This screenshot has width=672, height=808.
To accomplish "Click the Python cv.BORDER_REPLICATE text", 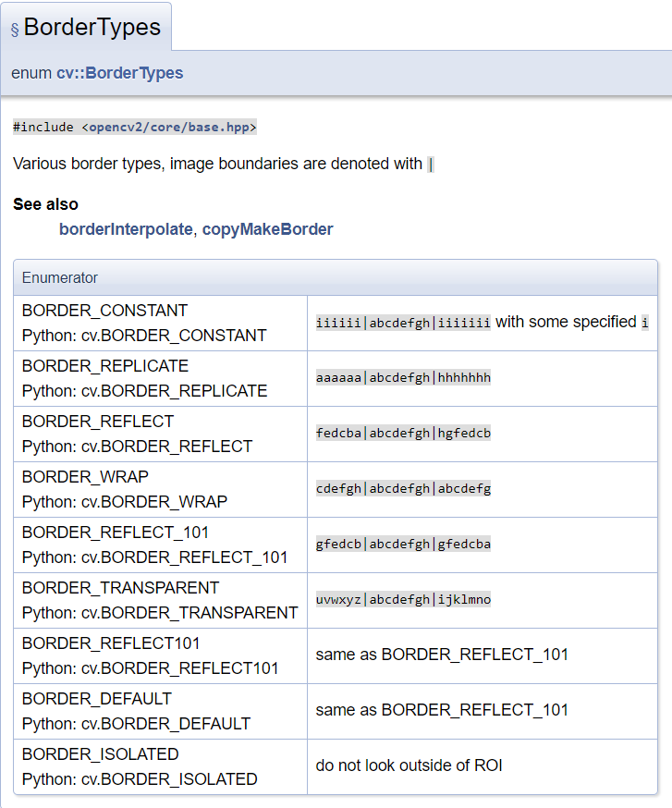I will pos(144,390).
